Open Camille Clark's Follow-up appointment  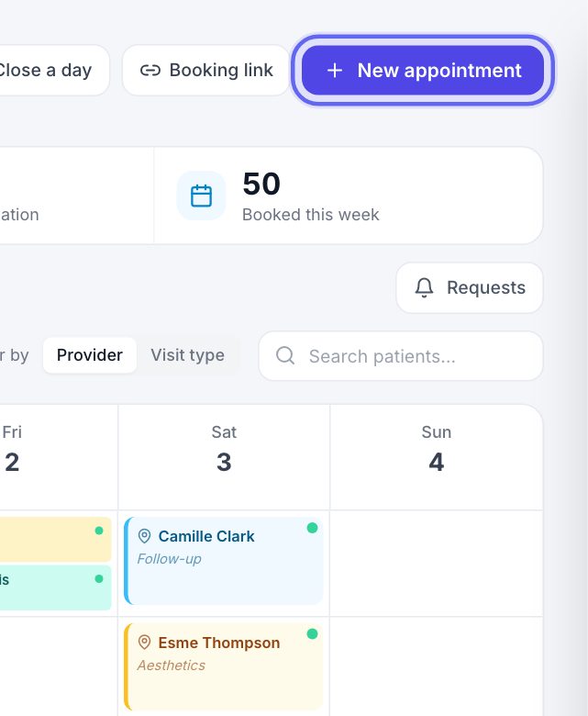[224, 561]
